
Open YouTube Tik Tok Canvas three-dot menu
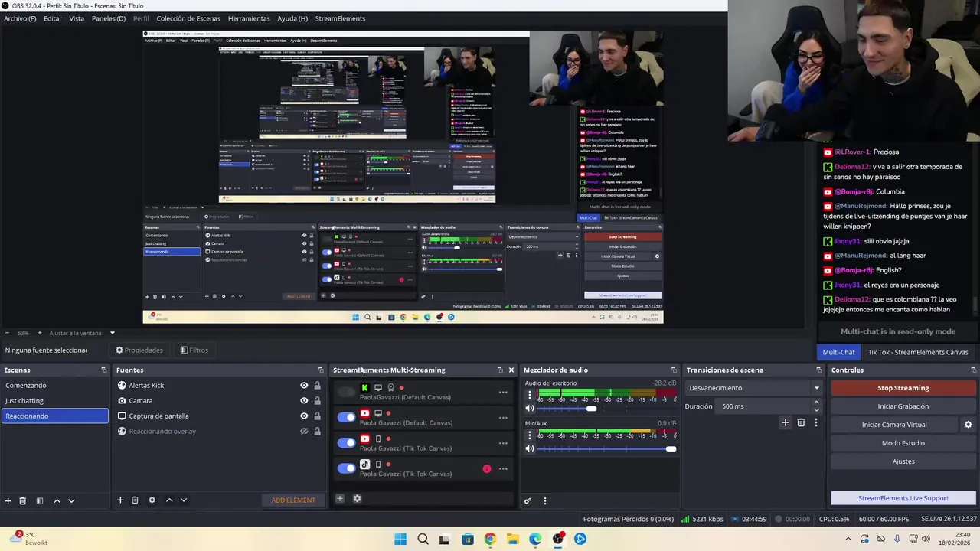point(503,443)
